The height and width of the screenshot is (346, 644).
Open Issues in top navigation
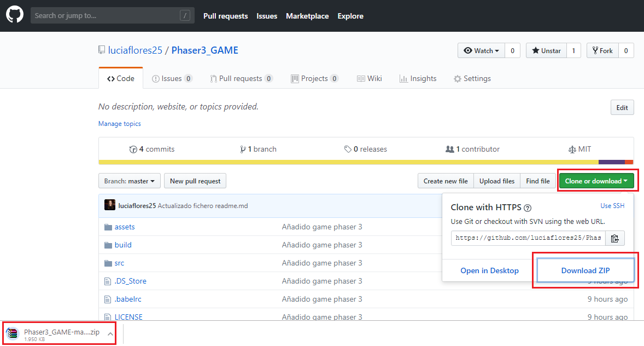(267, 16)
